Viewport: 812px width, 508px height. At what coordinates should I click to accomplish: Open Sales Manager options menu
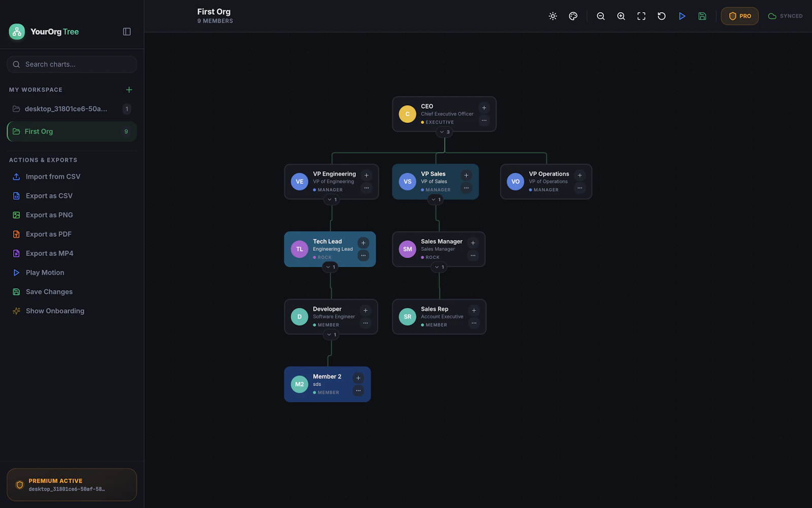(x=473, y=256)
